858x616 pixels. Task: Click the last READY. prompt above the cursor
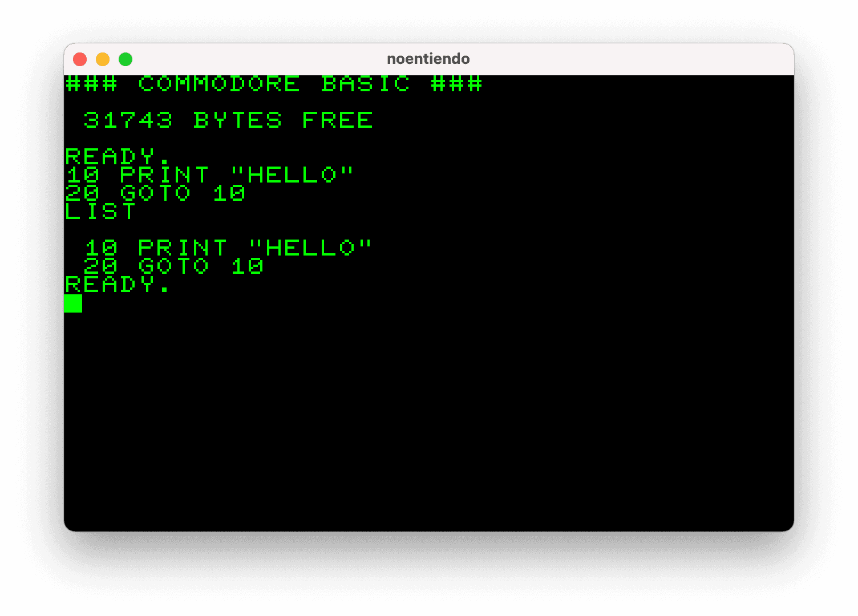118,285
